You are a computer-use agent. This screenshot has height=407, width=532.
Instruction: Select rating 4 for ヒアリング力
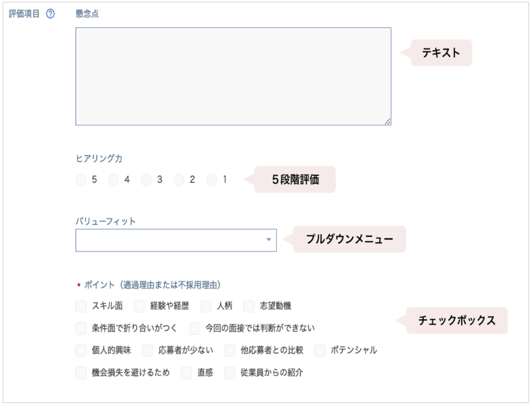114,180
